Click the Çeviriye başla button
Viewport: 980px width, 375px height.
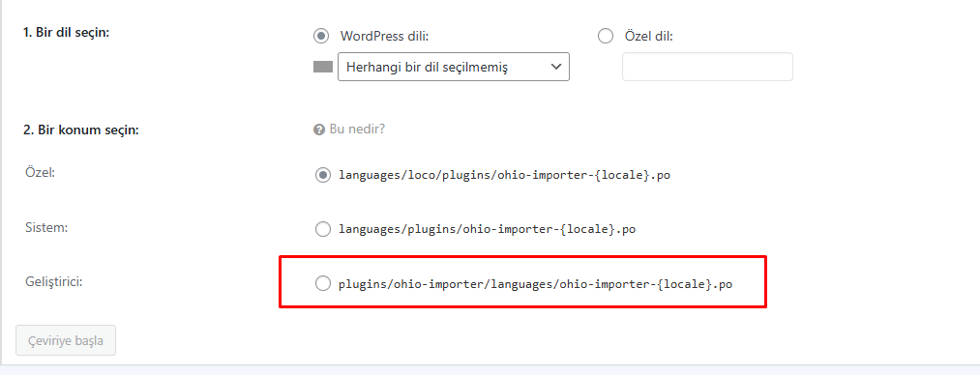click(x=66, y=340)
